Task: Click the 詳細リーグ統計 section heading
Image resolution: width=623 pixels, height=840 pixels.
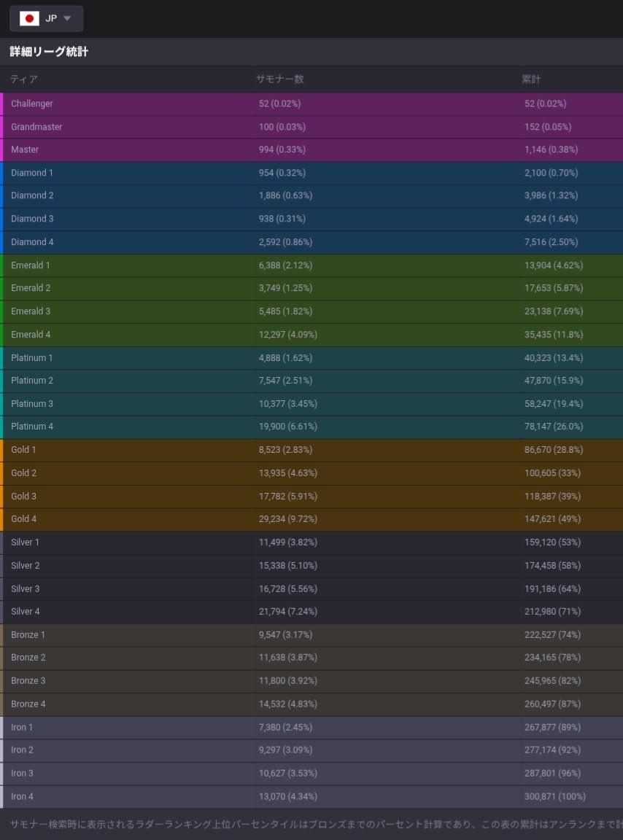Action: click(49, 52)
